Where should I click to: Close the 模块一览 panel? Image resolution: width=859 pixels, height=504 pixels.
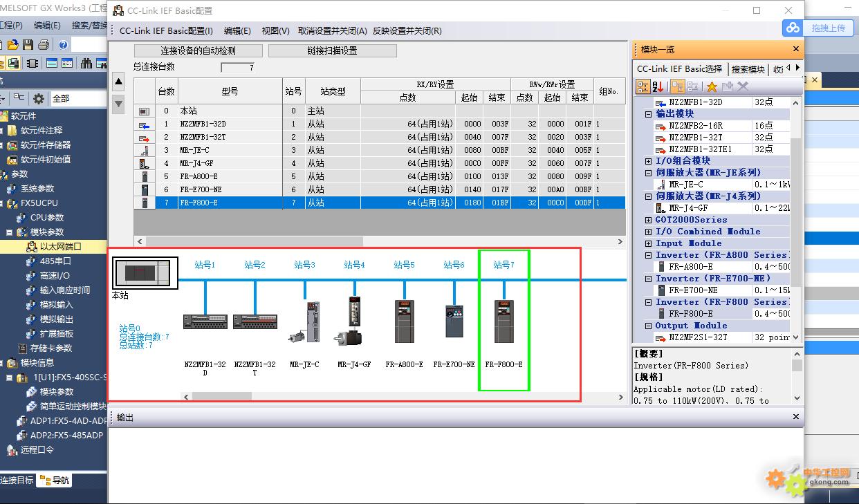coord(795,49)
